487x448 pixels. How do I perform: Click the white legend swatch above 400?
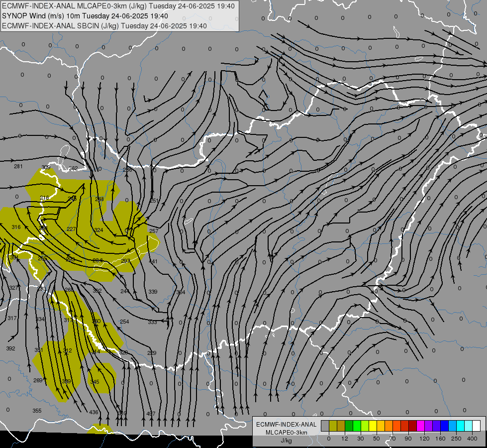pos(477,426)
